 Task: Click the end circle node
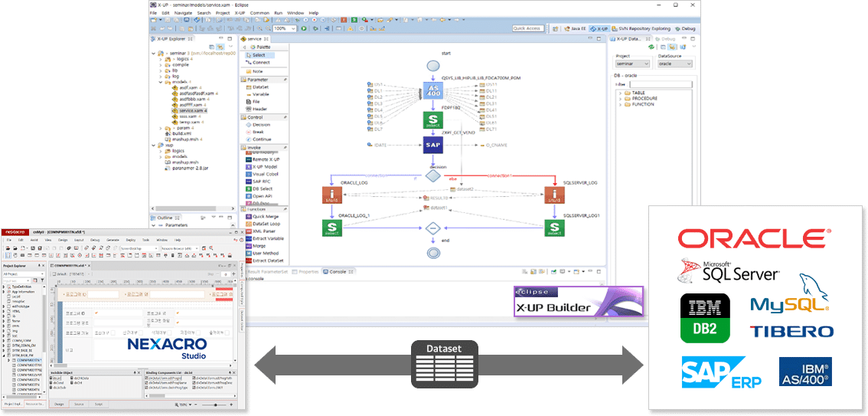(432, 253)
